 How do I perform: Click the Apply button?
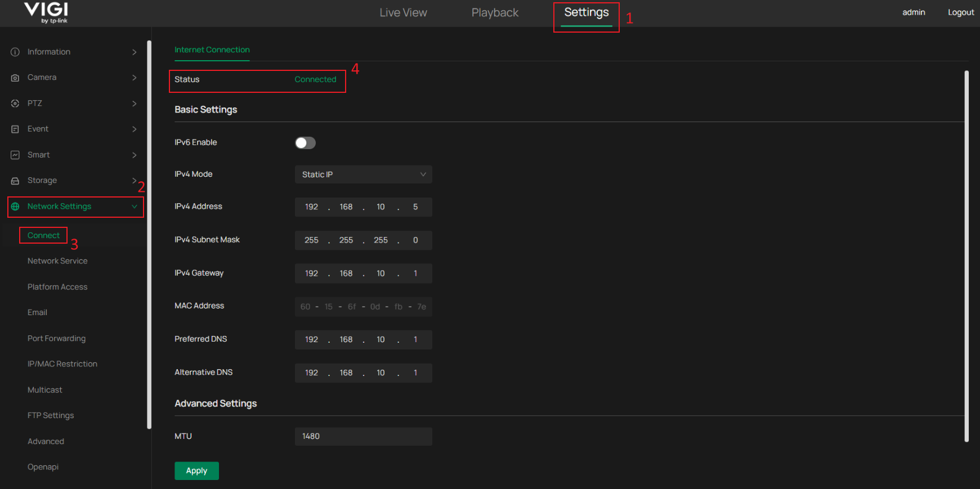pos(196,471)
